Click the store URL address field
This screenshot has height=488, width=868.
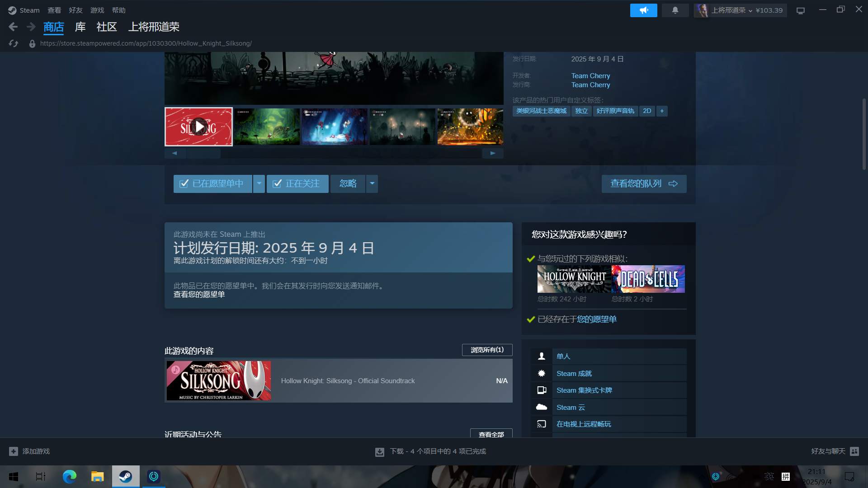click(x=146, y=44)
